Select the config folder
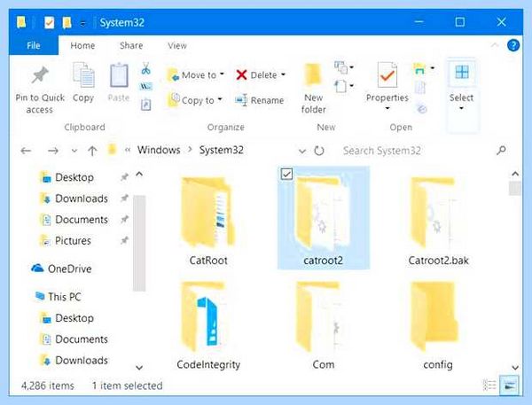Image resolution: width=532 pixels, height=405 pixels. [x=438, y=325]
